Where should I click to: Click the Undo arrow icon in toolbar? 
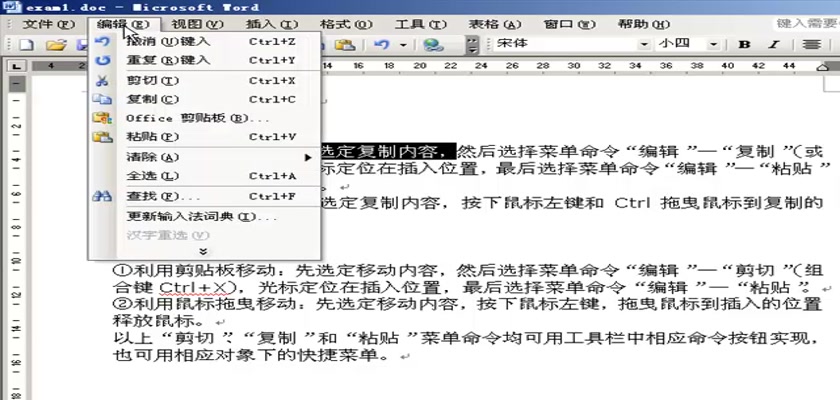(381, 45)
